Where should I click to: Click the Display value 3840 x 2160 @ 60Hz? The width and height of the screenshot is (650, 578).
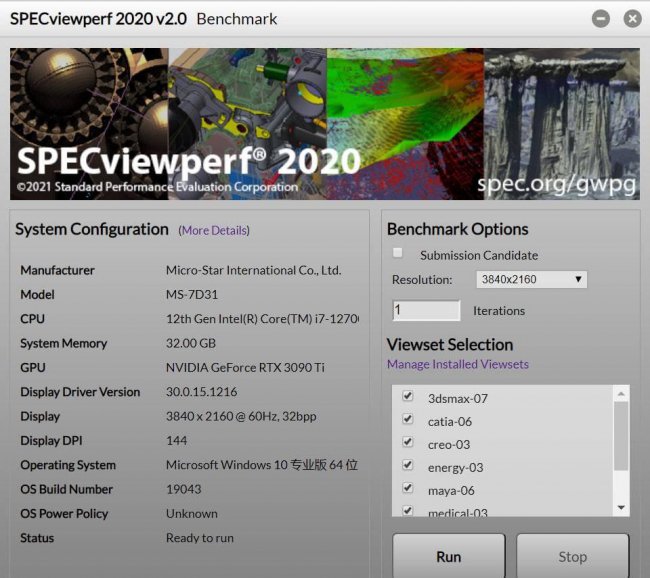click(x=241, y=416)
